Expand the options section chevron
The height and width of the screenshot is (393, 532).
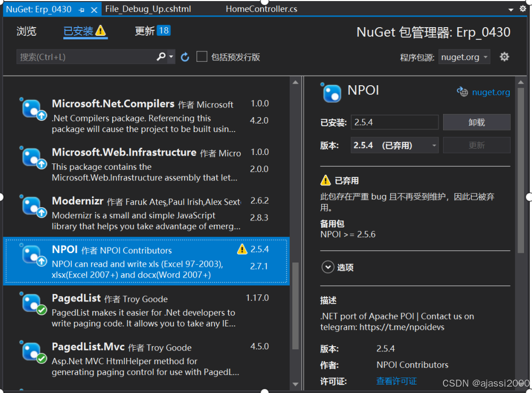pos(328,267)
